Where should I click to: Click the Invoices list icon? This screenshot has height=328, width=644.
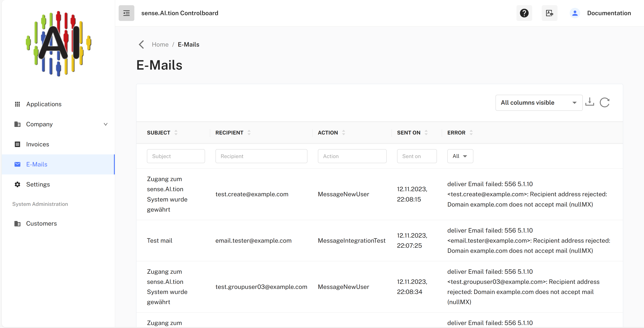[17, 144]
